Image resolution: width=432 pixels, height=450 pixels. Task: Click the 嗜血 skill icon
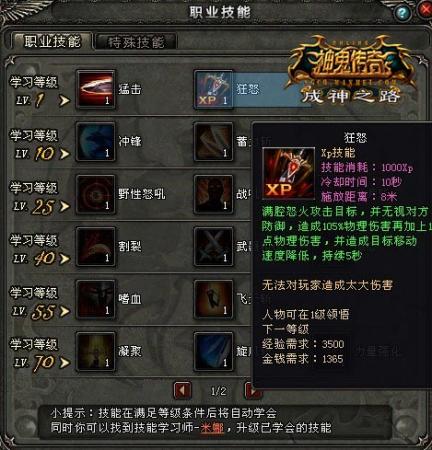point(96,299)
